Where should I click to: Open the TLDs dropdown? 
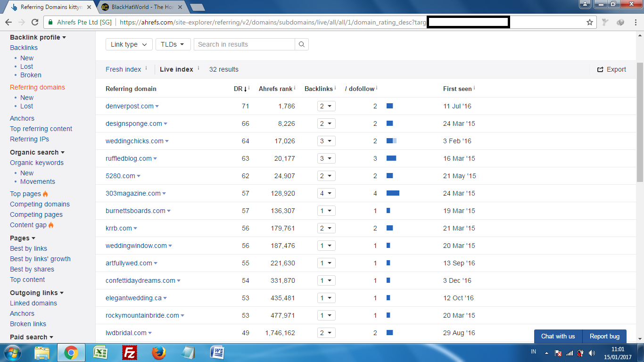[173, 44]
